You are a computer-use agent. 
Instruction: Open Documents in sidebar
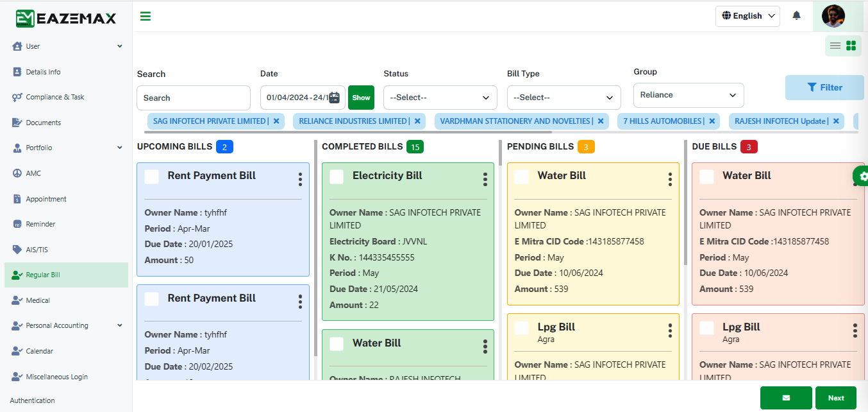(43, 123)
